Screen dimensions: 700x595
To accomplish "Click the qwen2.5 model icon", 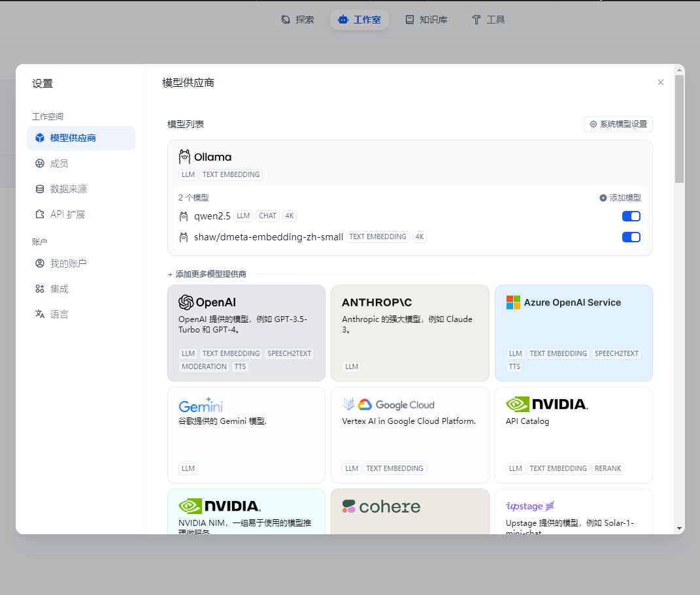I will (x=184, y=216).
